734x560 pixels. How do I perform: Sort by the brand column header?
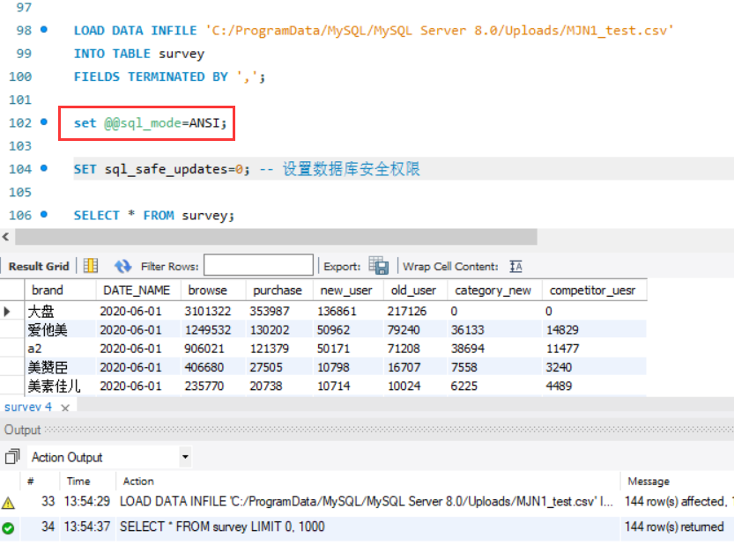(x=60, y=291)
